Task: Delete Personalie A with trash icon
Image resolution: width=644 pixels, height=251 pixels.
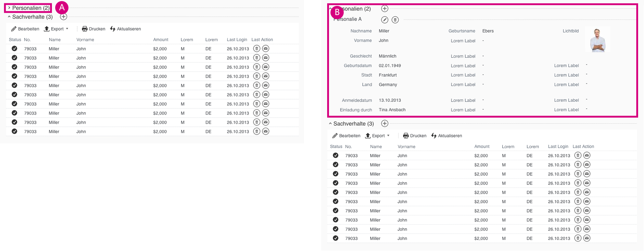Action: [395, 19]
